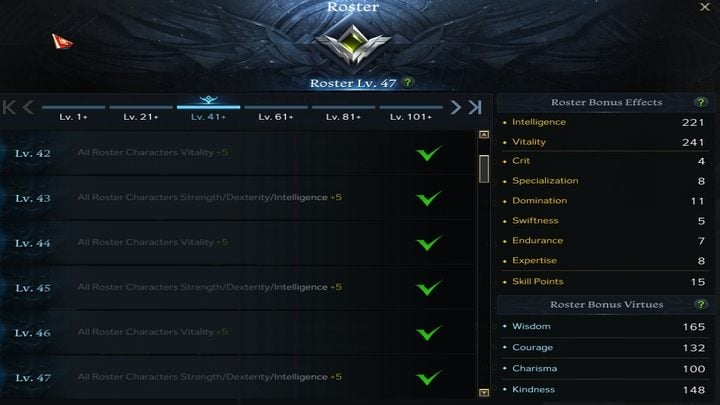Click the help icon beside Roster Lv. 47
Image resolution: width=720 pixels, height=405 pixels.
407,82
